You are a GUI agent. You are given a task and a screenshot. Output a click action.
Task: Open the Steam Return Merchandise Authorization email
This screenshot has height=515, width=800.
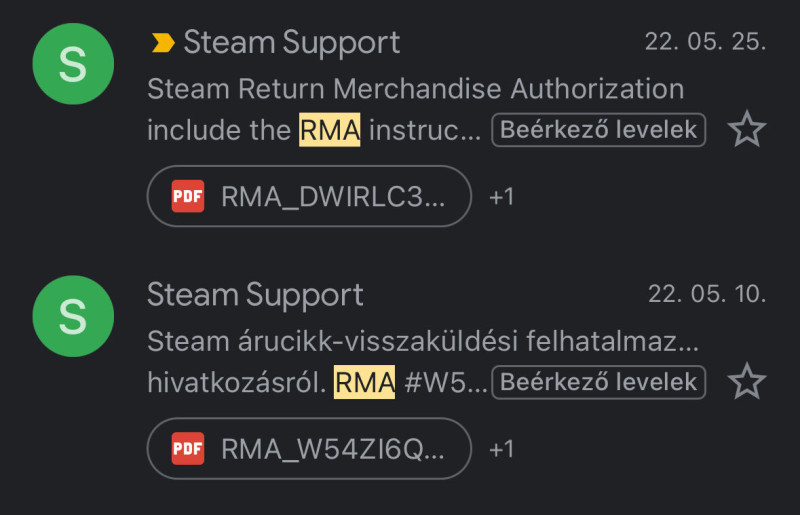pos(415,88)
